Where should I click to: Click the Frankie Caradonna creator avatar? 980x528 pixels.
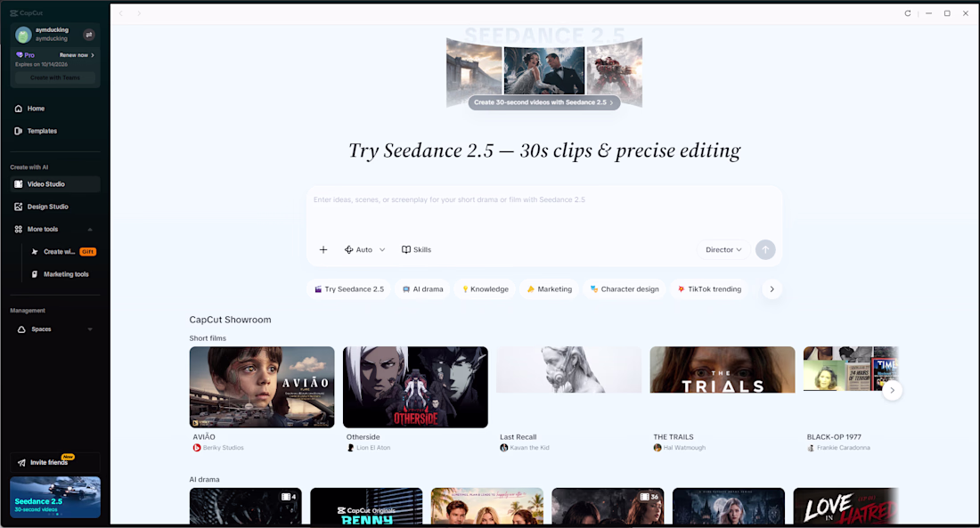tap(811, 448)
